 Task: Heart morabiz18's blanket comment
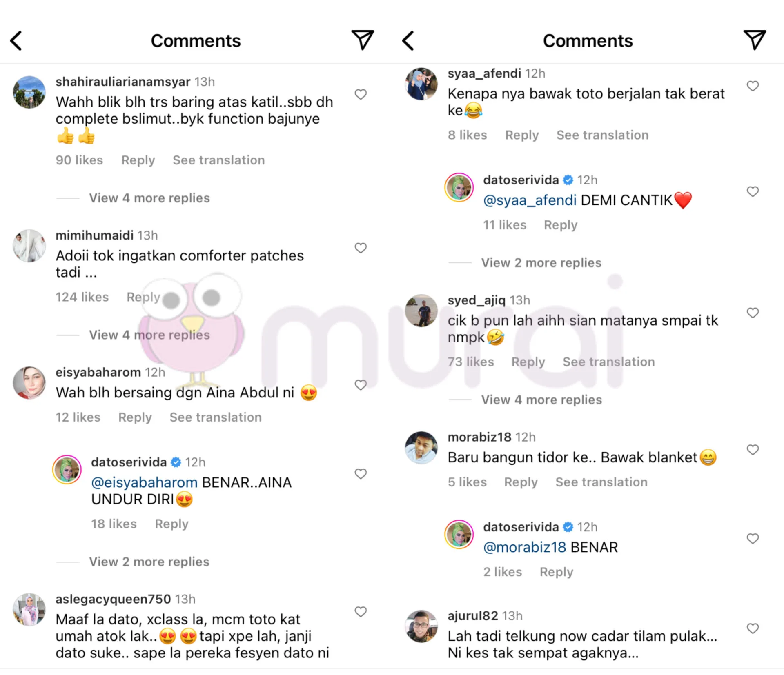tap(753, 450)
